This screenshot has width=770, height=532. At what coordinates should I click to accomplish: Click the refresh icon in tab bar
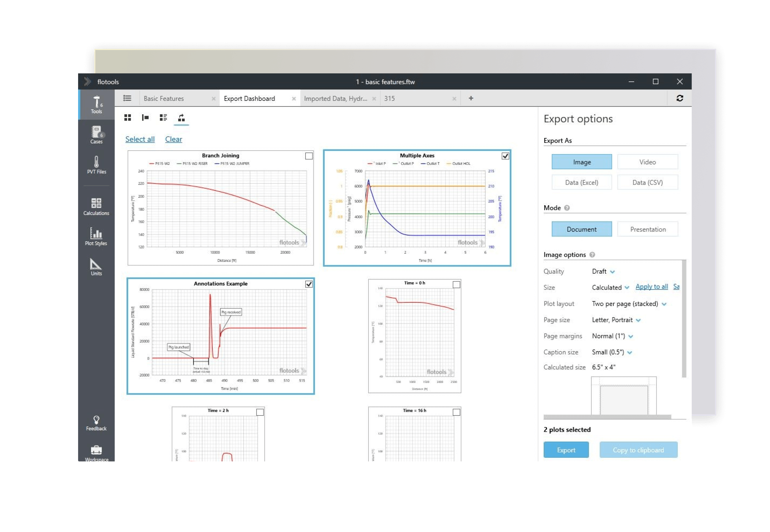point(680,98)
